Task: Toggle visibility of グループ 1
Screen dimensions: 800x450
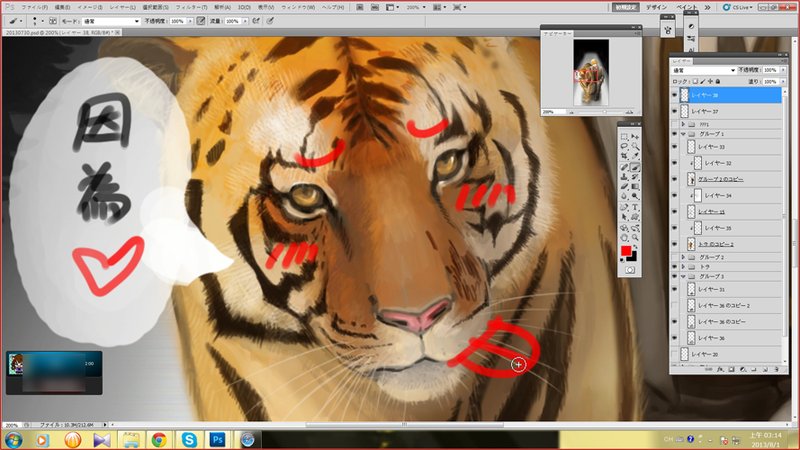Action: click(674, 134)
